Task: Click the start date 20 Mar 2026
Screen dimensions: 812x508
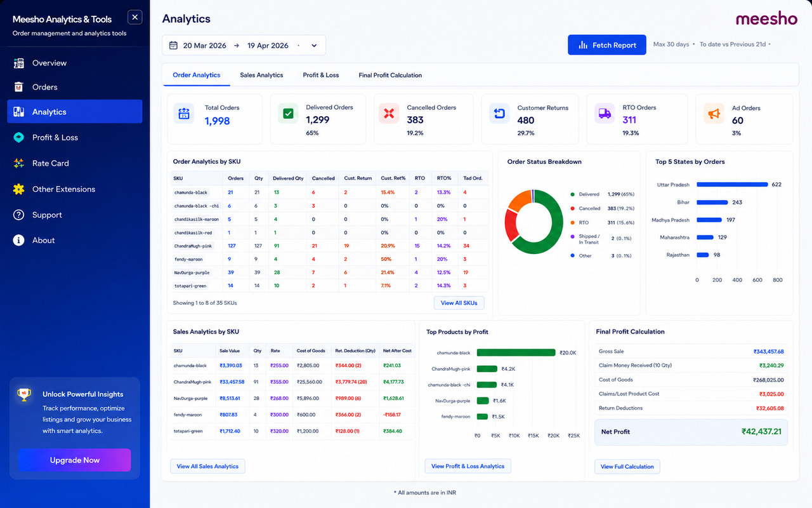Action: click(205, 46)
